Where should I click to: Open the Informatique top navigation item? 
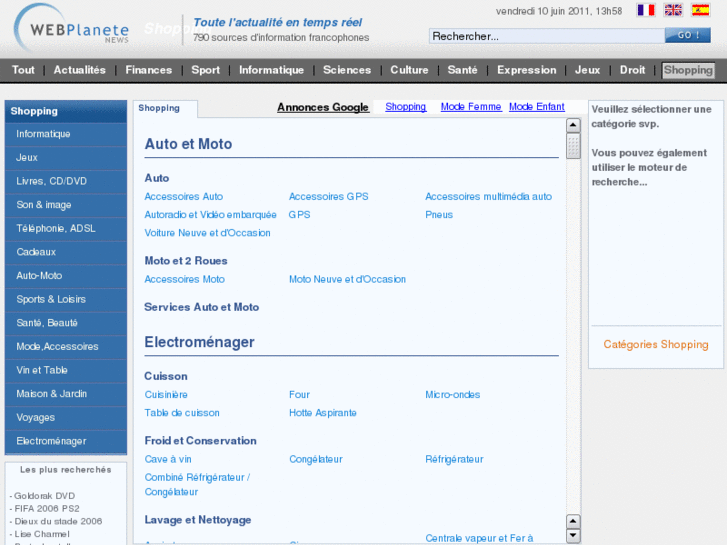click(x=271, y=70)
